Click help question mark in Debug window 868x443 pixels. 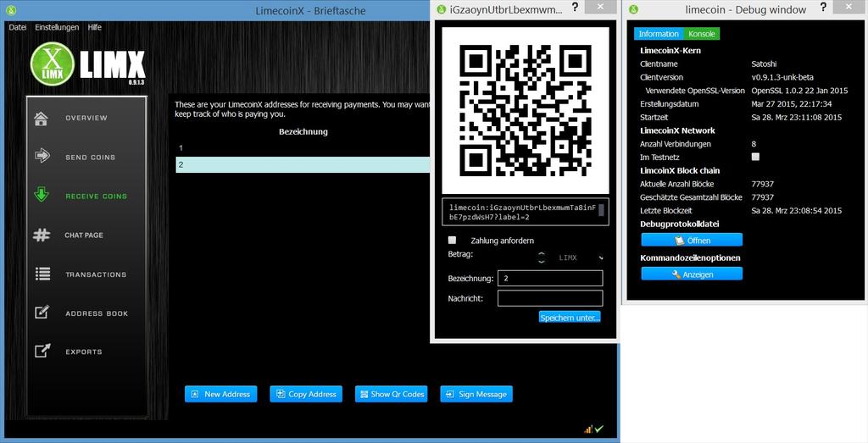(824, 7)
